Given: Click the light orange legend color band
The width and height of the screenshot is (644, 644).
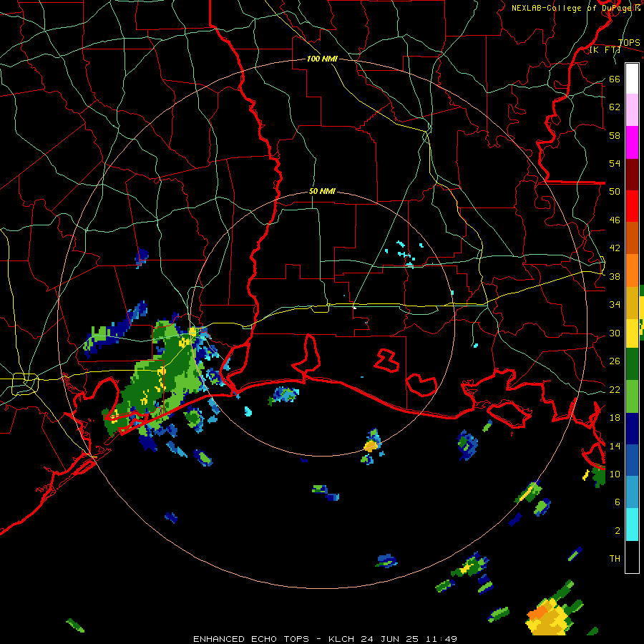Looking at the screenshot, I should (x=632, y=270).
